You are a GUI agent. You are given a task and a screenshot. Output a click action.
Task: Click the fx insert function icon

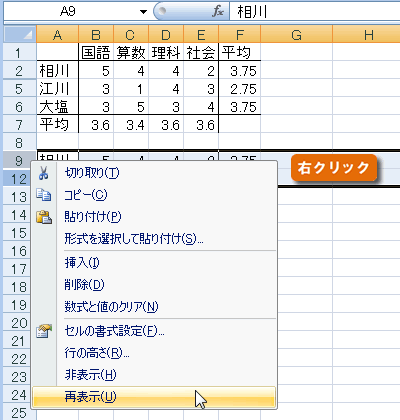click(x=218, y=12)
